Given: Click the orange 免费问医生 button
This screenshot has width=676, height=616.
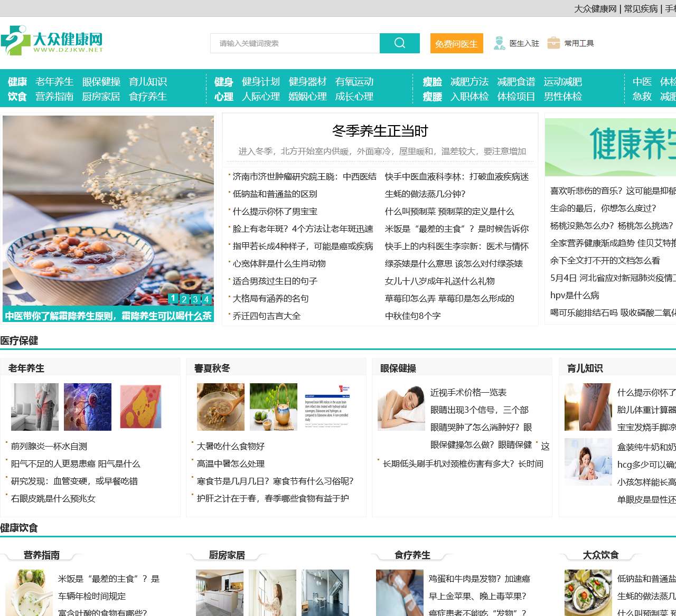Looking at the screenshot, I should [456, 43].
